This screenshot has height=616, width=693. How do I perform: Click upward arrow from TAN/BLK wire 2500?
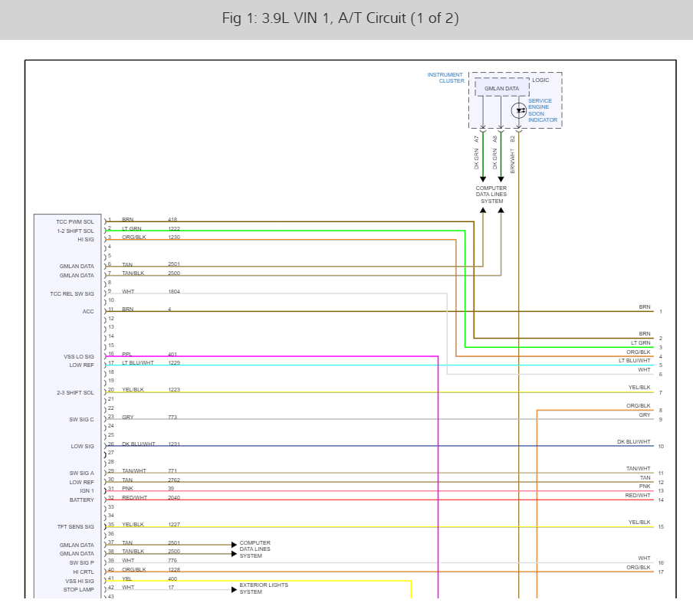click(501, 211)
